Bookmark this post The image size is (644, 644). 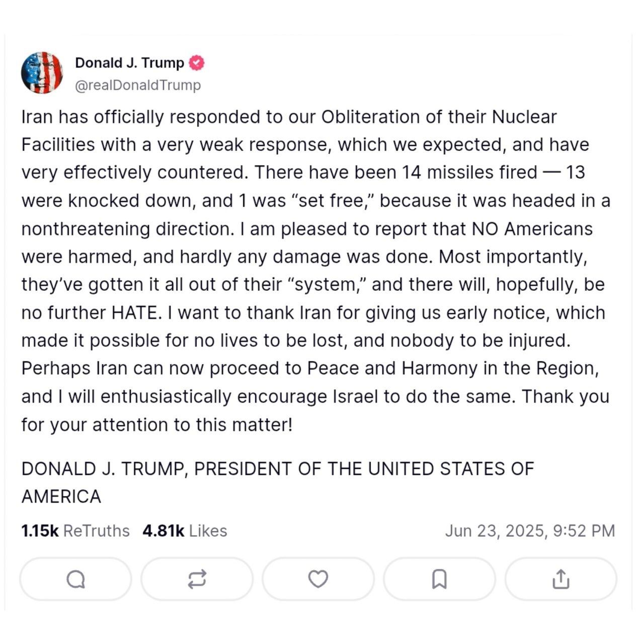[x=439, y=579]
